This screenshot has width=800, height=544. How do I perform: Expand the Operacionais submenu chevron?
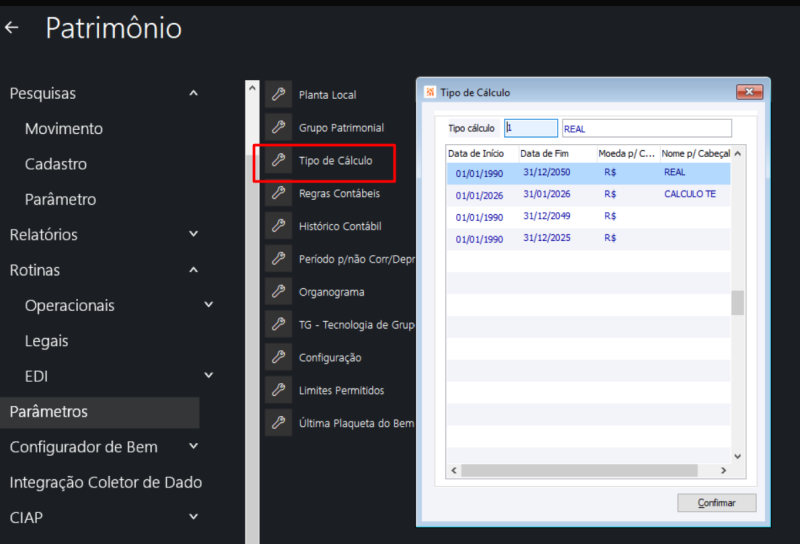pyautogui.click(x=209, y=305)
